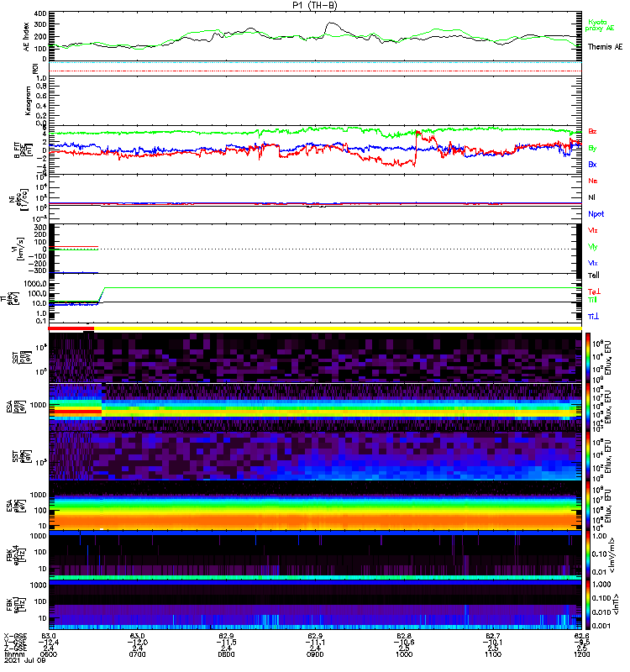Click the "2021 Jul 08" date label

pos(25,660)
